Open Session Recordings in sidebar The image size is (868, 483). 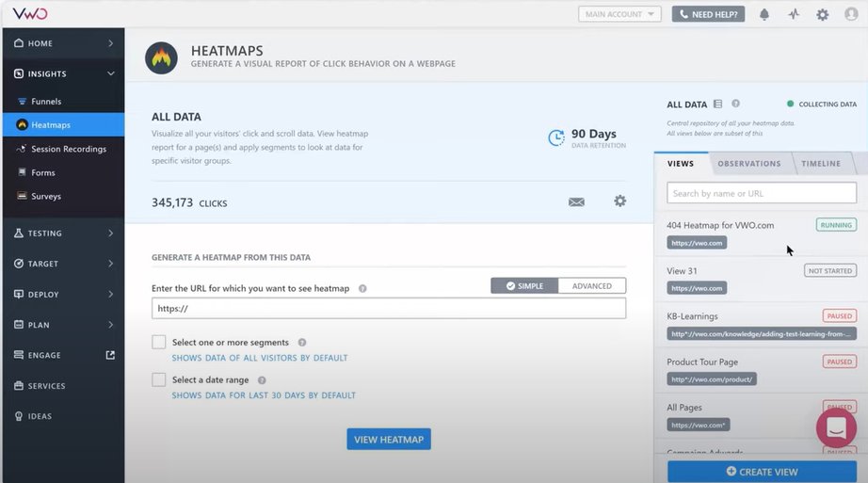[x=64, y=149]
